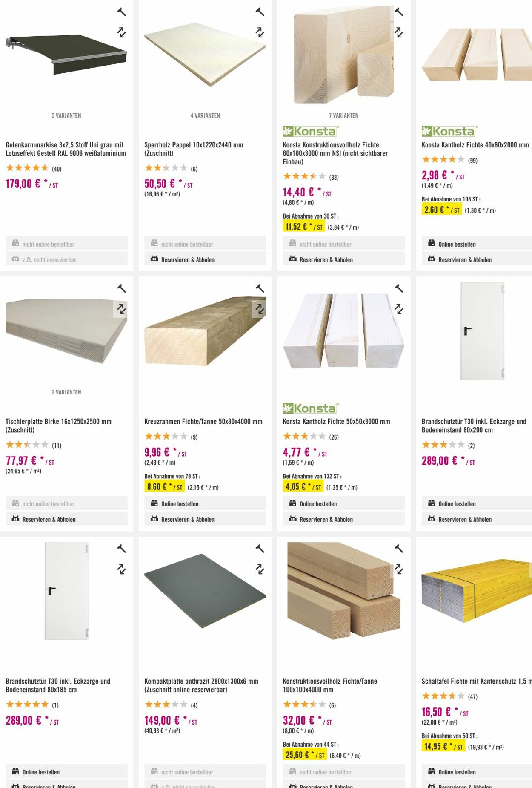The image size is (532, 788).
Task: Click compare arrows on Kompaktplatte anthrazit card
Action: pyautogui.click(x=260, y=569)
